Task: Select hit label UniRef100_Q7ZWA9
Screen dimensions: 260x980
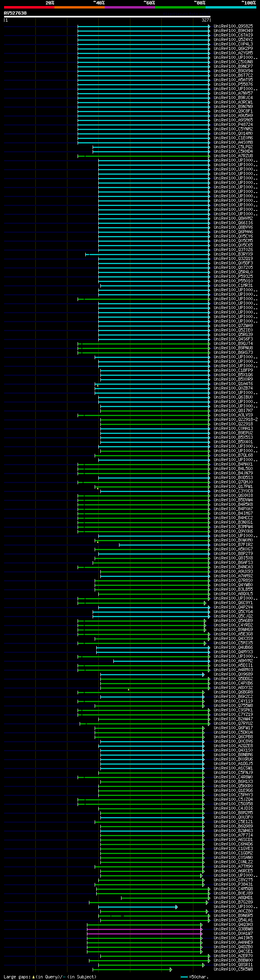Action: 233,325
